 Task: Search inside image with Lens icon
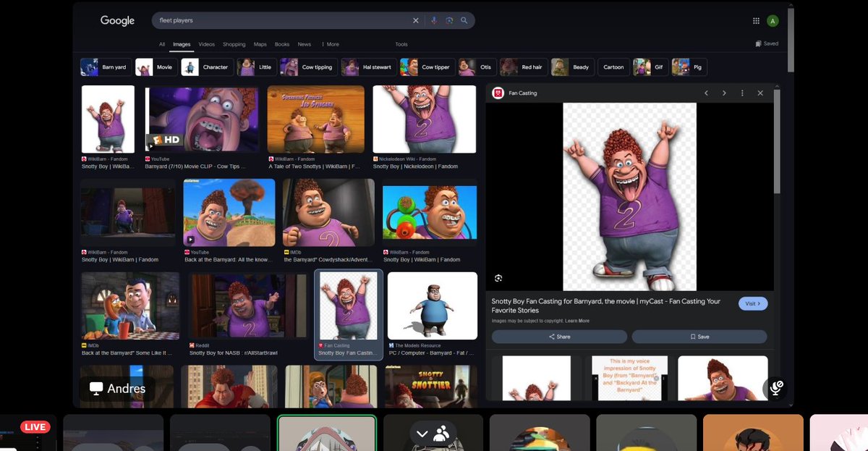click(x=498, y=278)
